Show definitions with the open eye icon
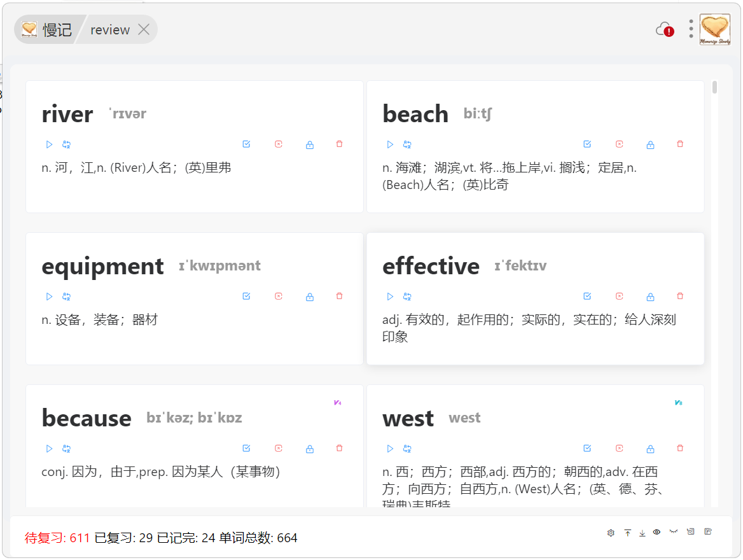The width and height of the screenshot is (743, 560). (x=656, y=532)
